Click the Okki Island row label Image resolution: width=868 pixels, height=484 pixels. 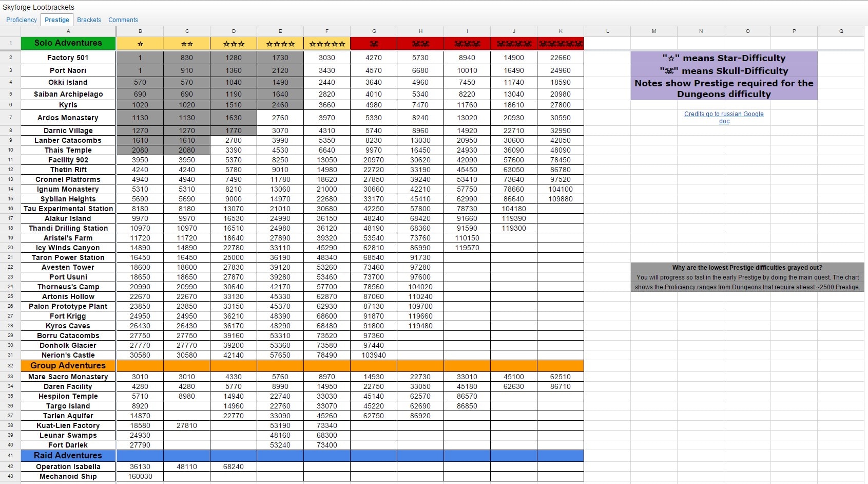(x=68, y=82)
